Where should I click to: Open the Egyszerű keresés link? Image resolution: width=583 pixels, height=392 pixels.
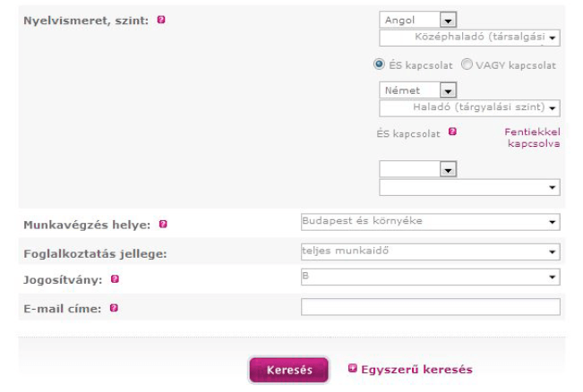coord(416,369)
